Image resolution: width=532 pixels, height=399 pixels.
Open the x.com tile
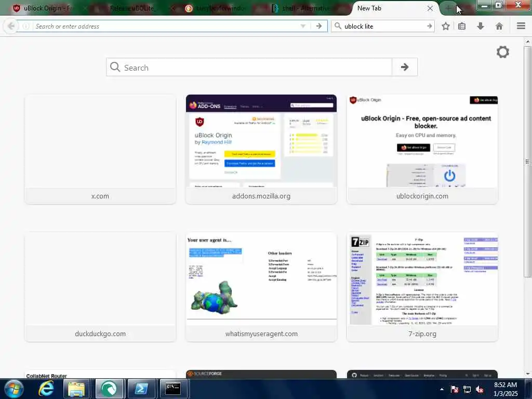coord(100,149)
